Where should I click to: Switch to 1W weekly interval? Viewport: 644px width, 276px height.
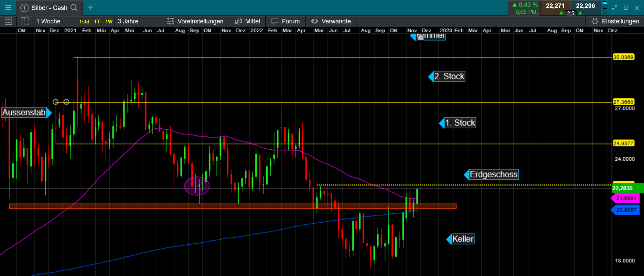coord(109,21)
